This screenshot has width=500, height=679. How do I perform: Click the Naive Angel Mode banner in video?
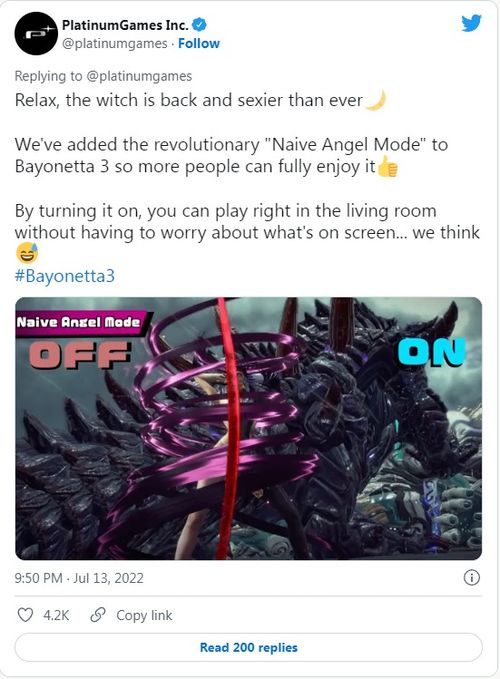pyautogui.click(x=81, y=323)
